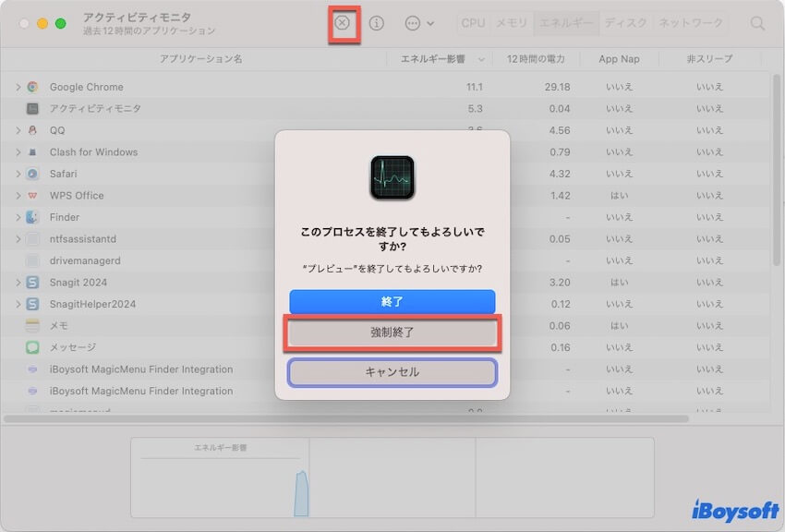Expand the Google Chrome process row
785x532 pixels.
(18, 87)
